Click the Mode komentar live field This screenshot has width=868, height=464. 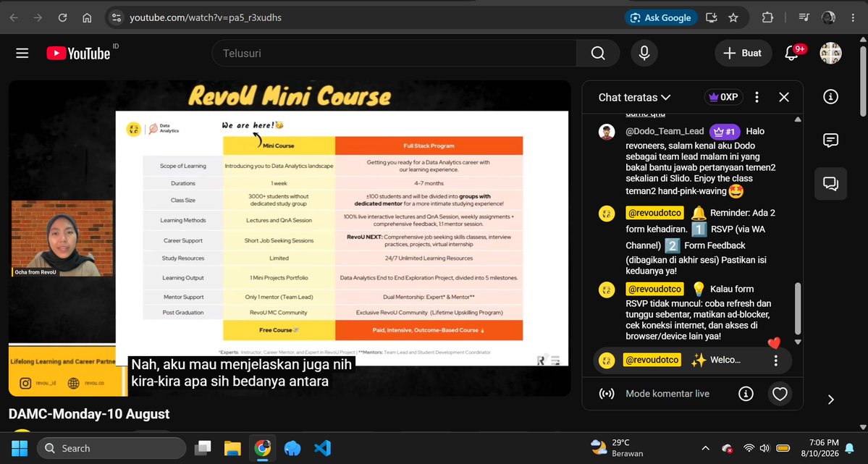click(x=667, y=394)
